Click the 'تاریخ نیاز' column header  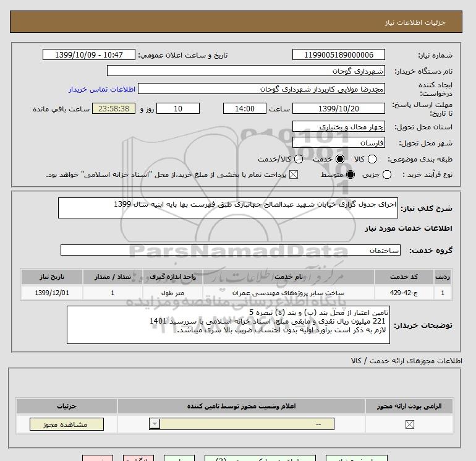point(52,277)
